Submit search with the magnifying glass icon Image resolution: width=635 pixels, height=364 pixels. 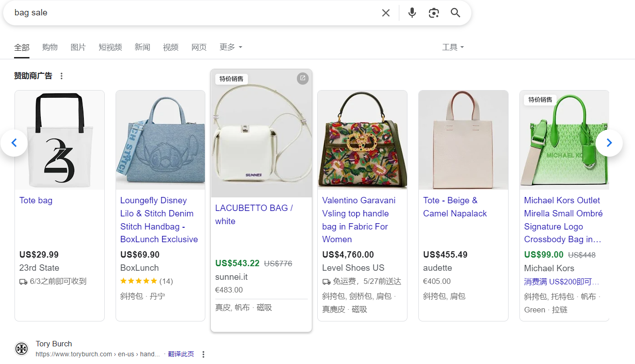456,13
